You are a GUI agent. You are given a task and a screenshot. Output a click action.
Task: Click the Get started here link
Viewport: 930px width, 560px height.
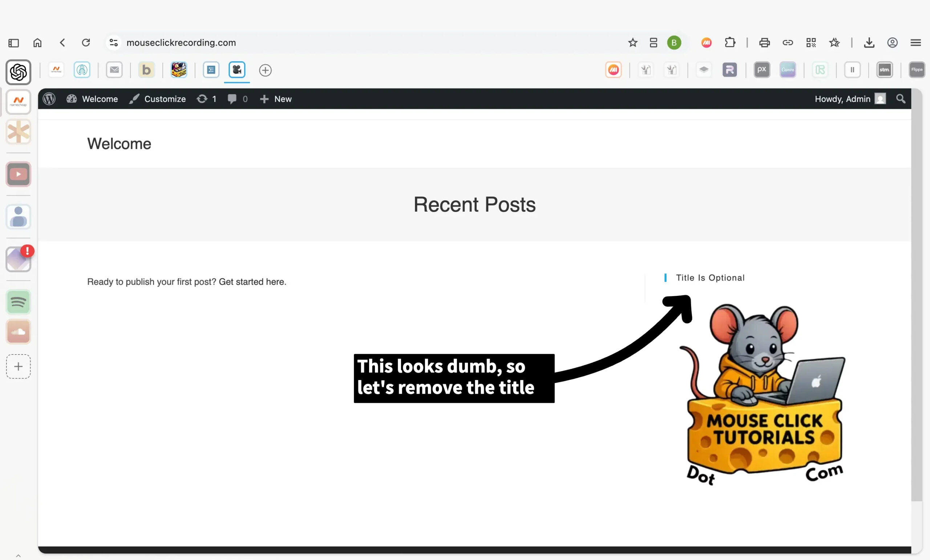(252, 282)
